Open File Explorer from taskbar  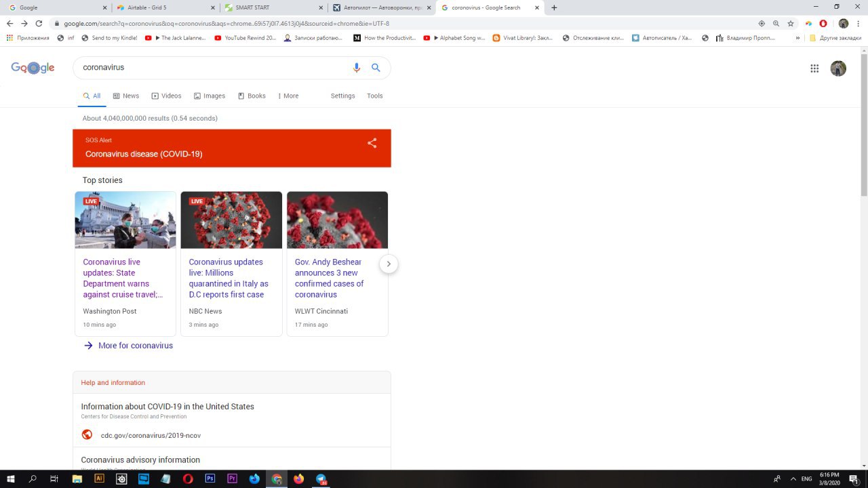click(77, 479)
